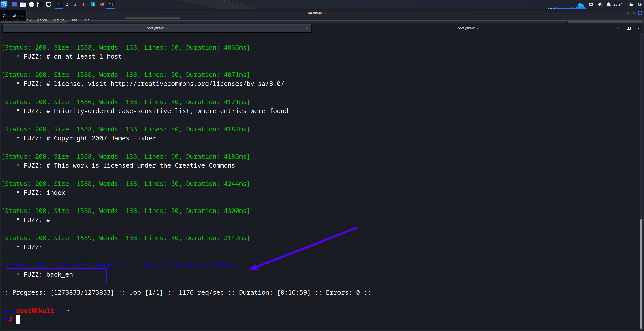Click the Status 301 result line

pyautogui.click(x=118, y=265)
